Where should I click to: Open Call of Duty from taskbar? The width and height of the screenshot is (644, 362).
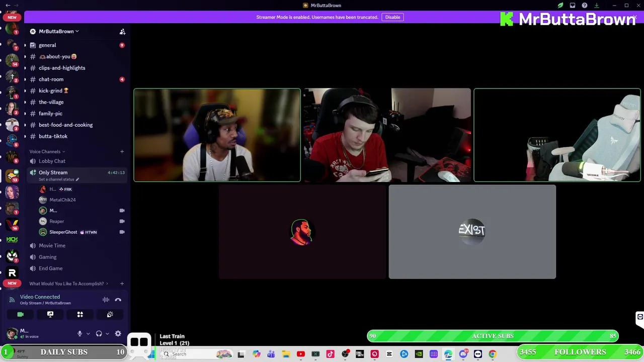360,354
